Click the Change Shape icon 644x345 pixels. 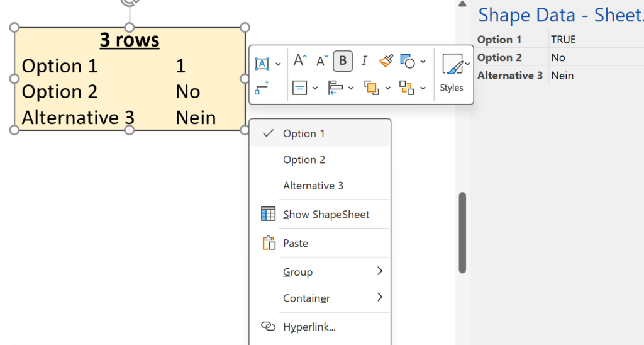point(408,61)
